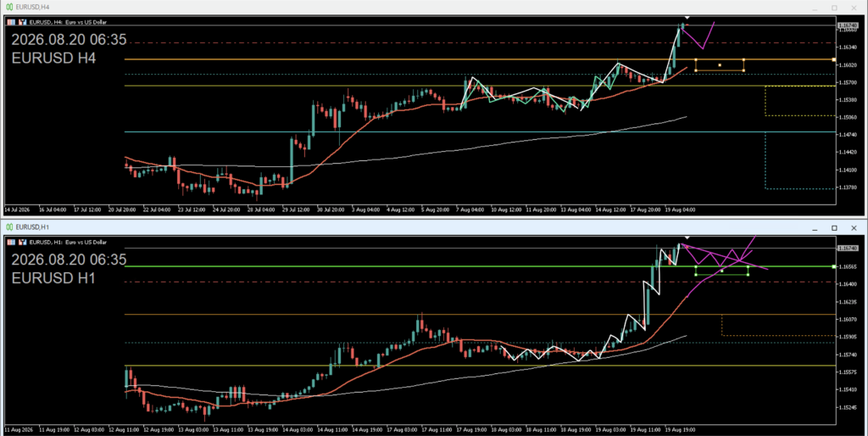The image size is (868, 436).
Task: Click '17 Aug 11:00' on the H1 time axis
Action: click(436, 430)
